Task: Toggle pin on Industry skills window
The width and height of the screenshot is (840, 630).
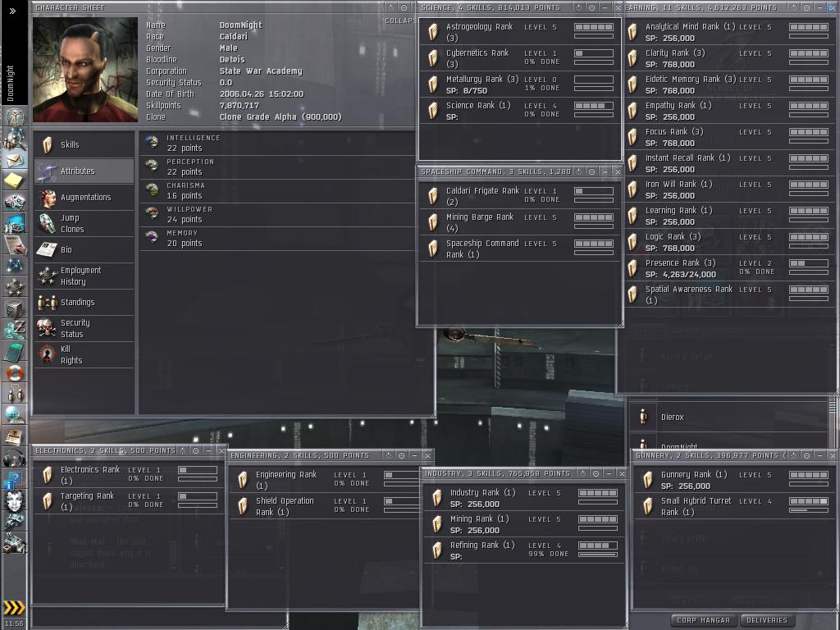Action: click(x=582, y=473)
